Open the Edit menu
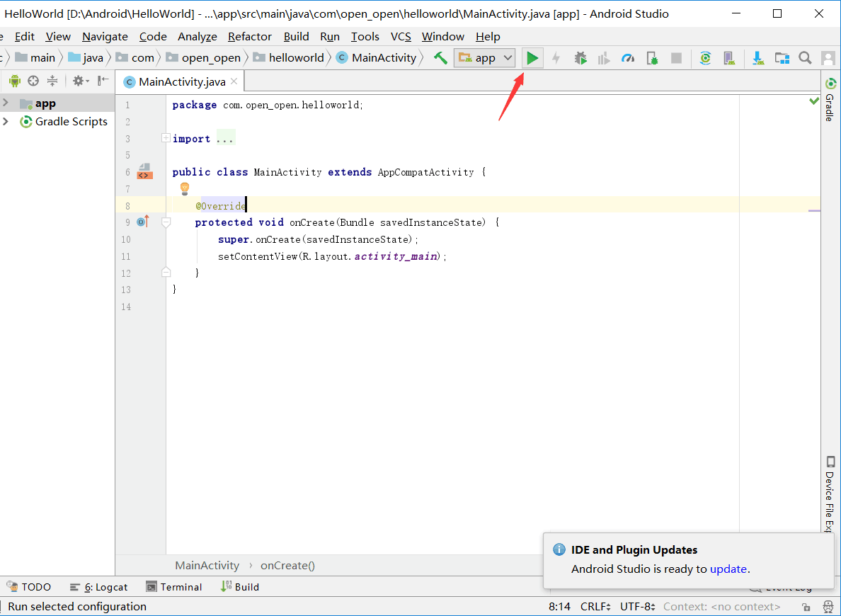 tap(25, 37)
